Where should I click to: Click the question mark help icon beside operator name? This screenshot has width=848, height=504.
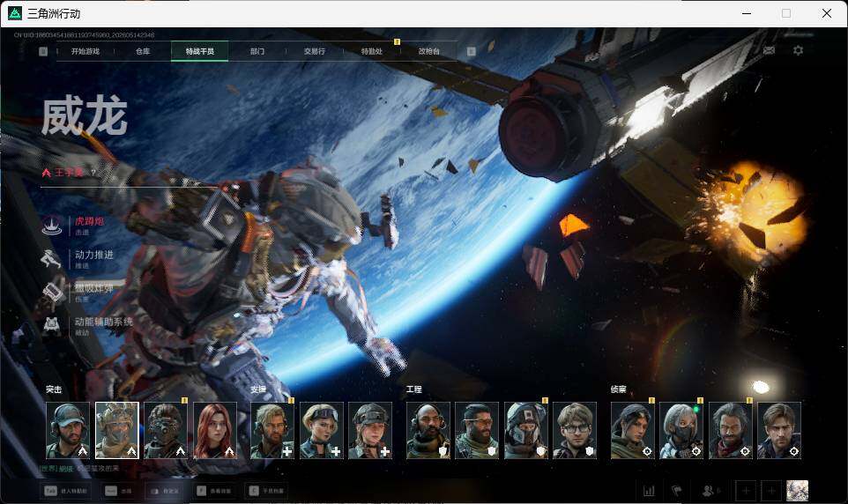[93, 173]
